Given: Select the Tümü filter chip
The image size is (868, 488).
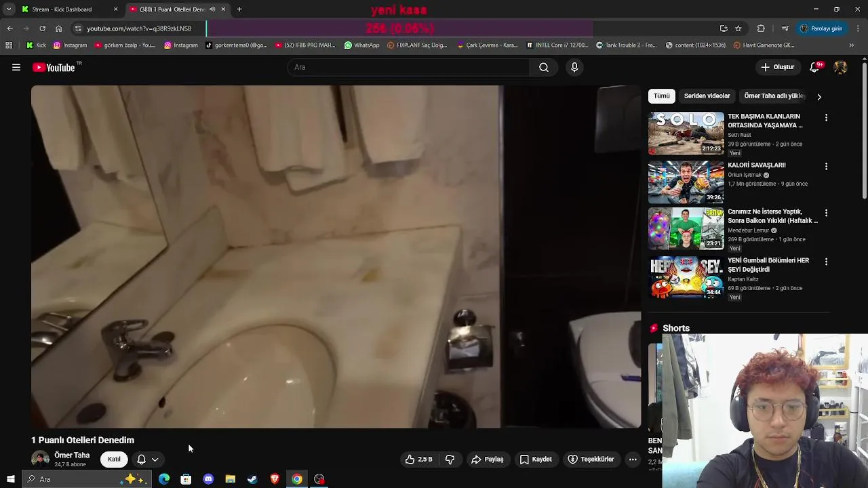Looking at the screenshot, I should coord(662,96).
